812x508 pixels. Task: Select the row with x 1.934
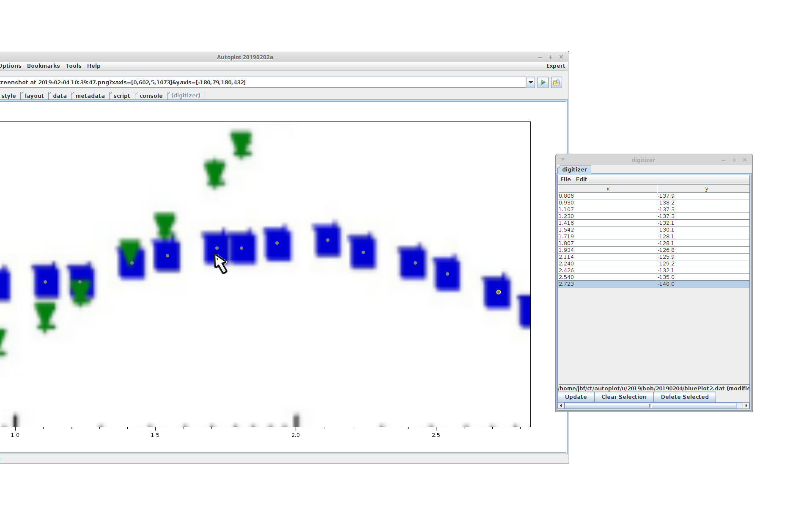coord(654,250)
